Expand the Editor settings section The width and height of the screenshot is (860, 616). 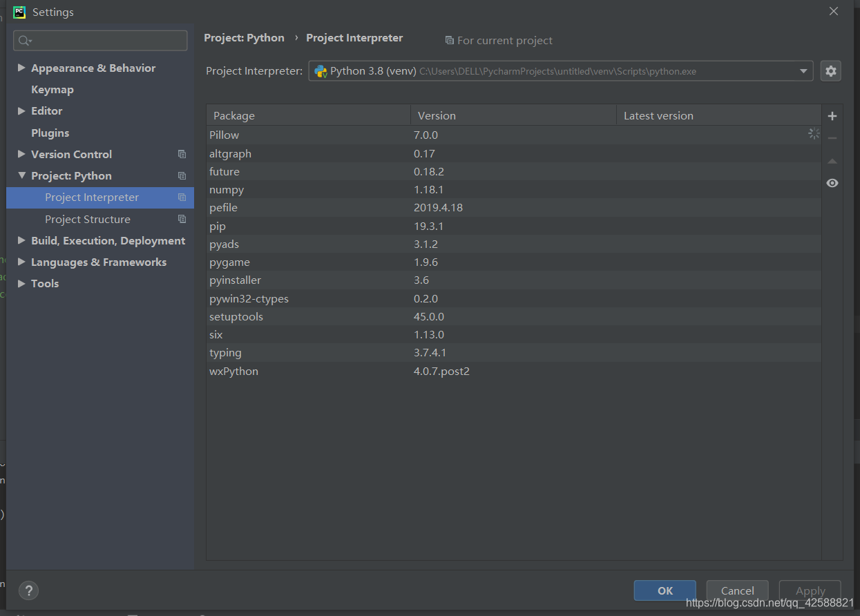coord(21,110)
